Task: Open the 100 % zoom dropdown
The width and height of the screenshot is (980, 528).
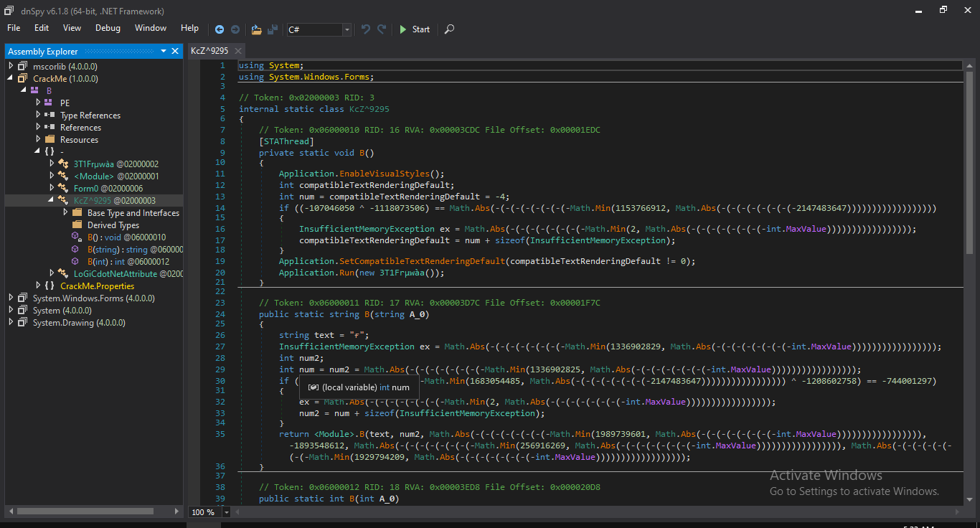Action: tap(227, 512)
